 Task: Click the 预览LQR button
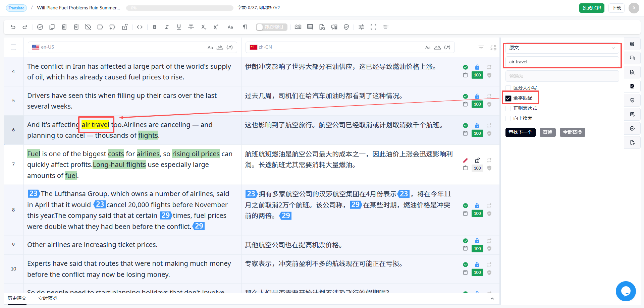(x=592, y=8)
